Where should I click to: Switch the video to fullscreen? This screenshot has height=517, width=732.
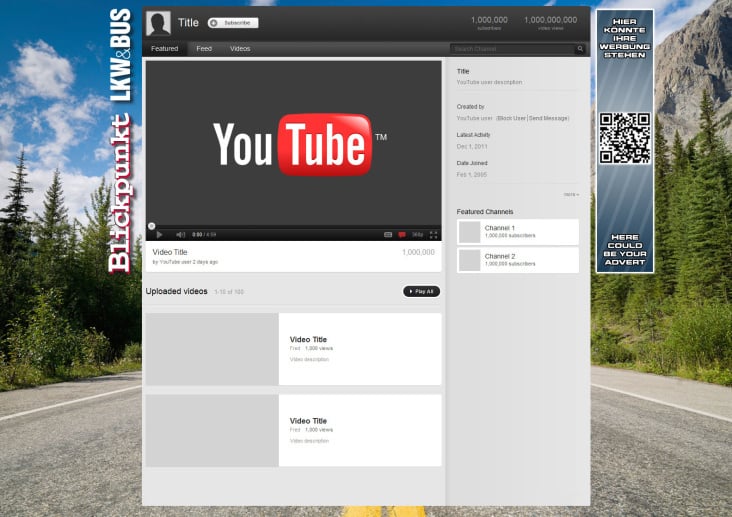pos(433,234)
